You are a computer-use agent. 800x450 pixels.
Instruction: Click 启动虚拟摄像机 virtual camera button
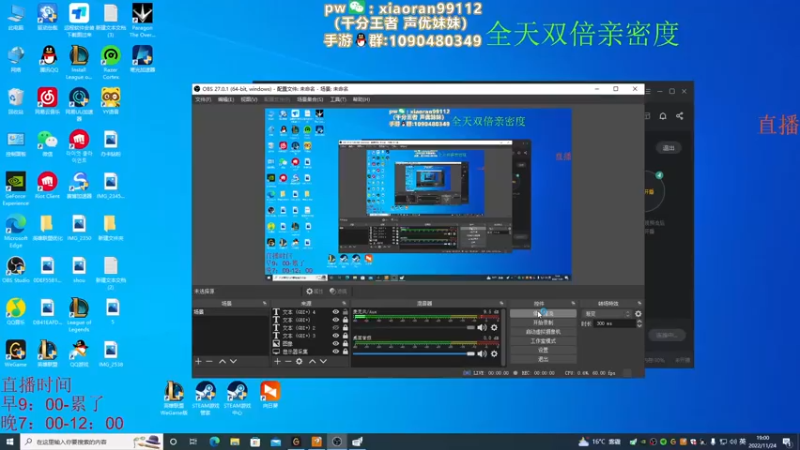(543, 332)
